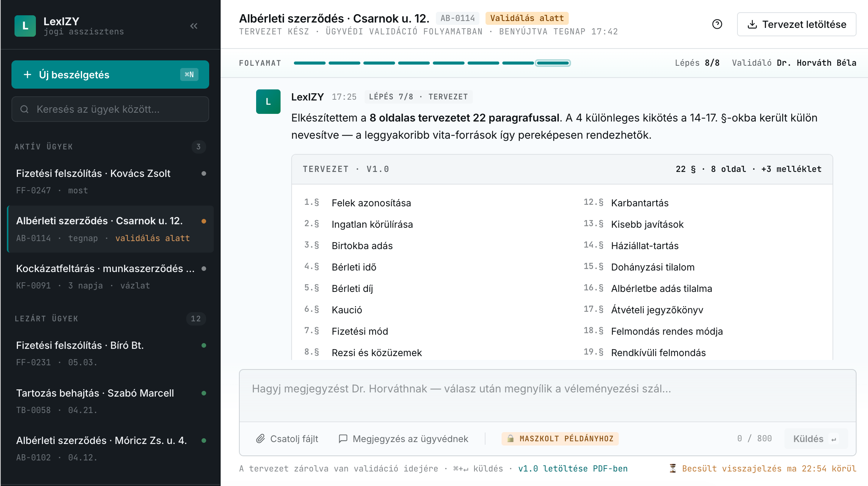Click paragraph 6.§ Kaució
Screen dimensions: 868x486
pos(333,310)
